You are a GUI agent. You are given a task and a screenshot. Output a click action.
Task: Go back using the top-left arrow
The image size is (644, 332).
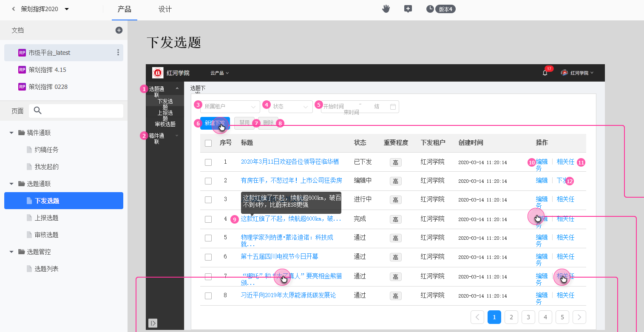(x=13, y=9)
